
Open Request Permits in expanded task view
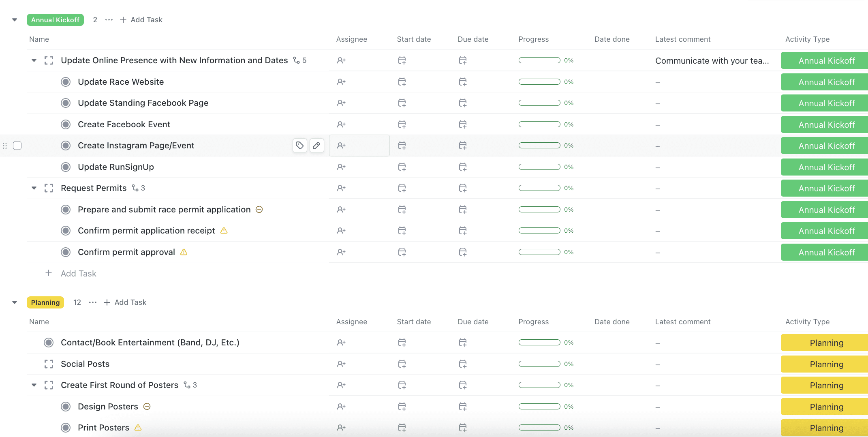pos(49,188)
